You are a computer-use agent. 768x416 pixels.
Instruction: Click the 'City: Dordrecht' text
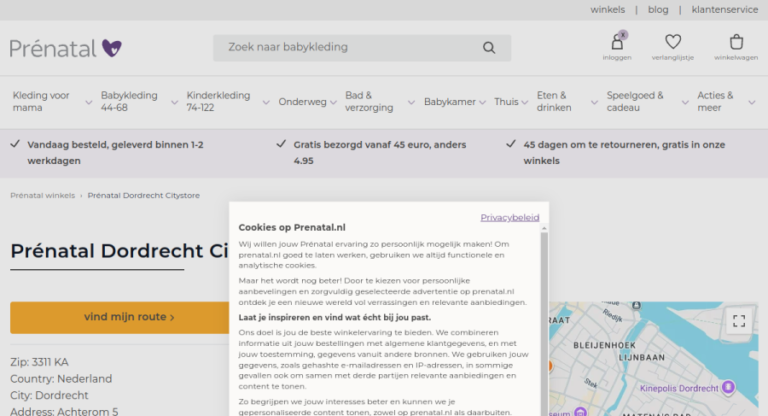pos(49,395)
